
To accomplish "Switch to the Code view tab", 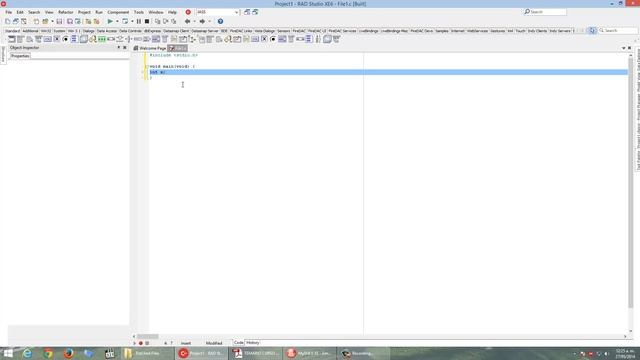I will coord(239,343).
